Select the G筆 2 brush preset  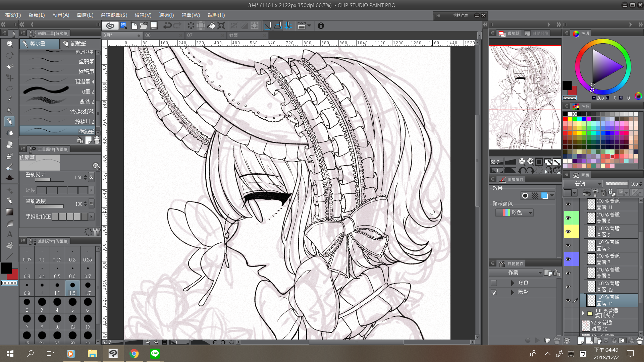click(x=57, y=91)
